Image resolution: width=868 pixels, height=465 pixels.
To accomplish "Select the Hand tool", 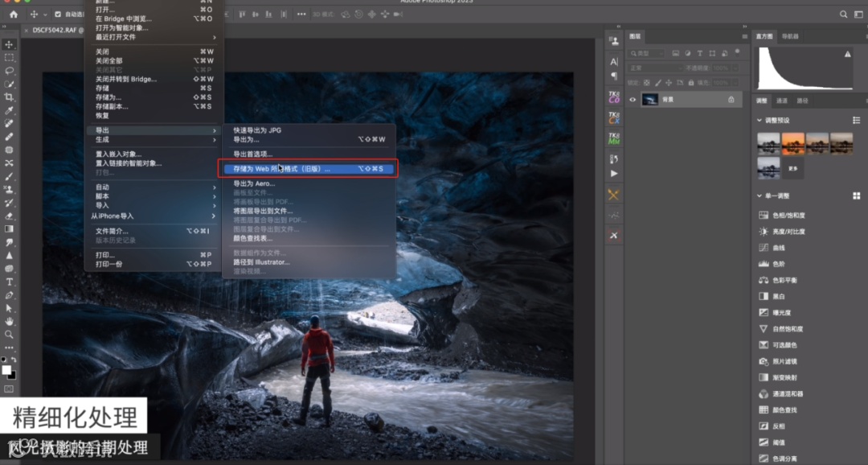I will [x=10, y=322].
